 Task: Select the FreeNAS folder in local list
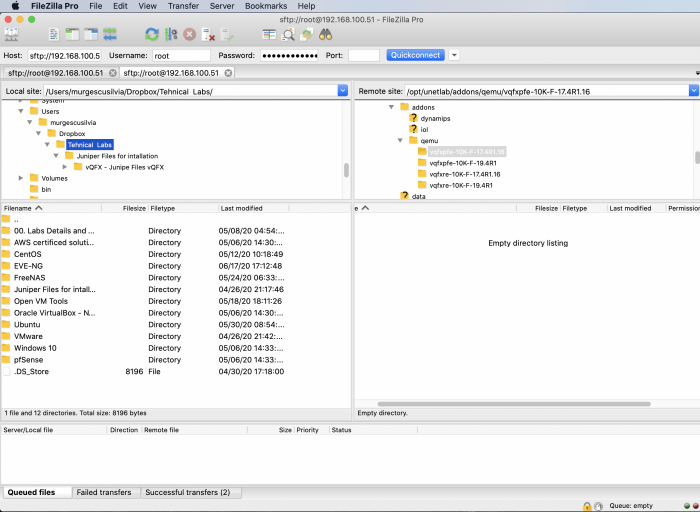pos(176,278)
